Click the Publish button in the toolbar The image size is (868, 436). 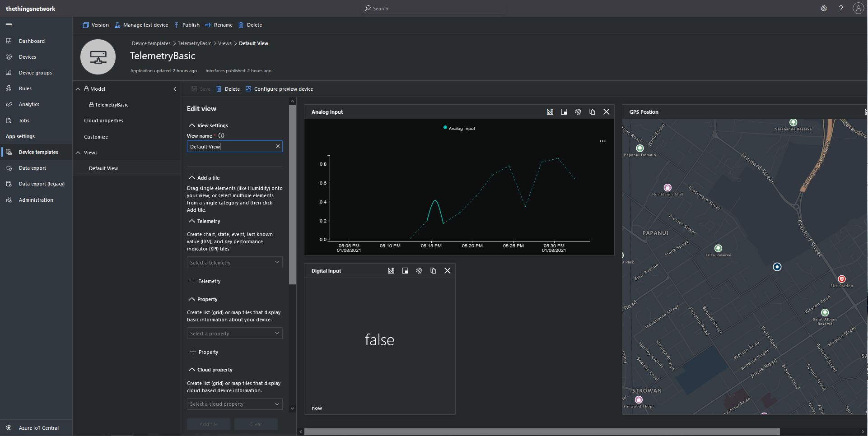[x=187, y=25]
